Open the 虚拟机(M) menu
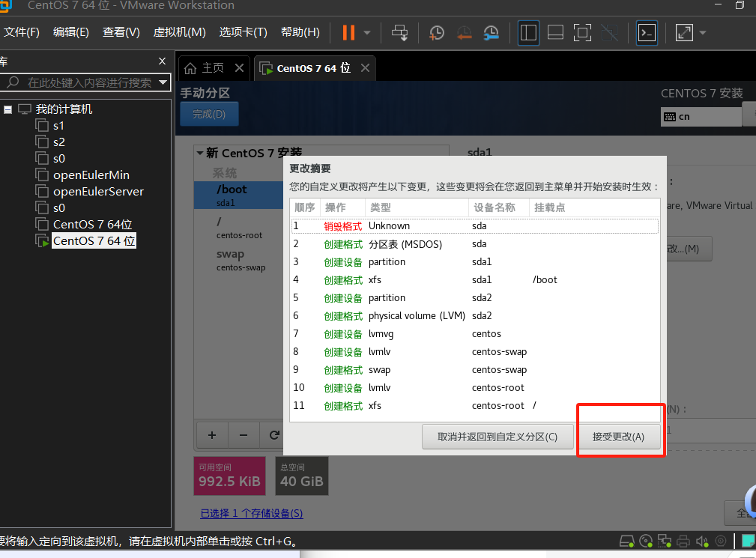The image size is (756, 558). point(179,32)
